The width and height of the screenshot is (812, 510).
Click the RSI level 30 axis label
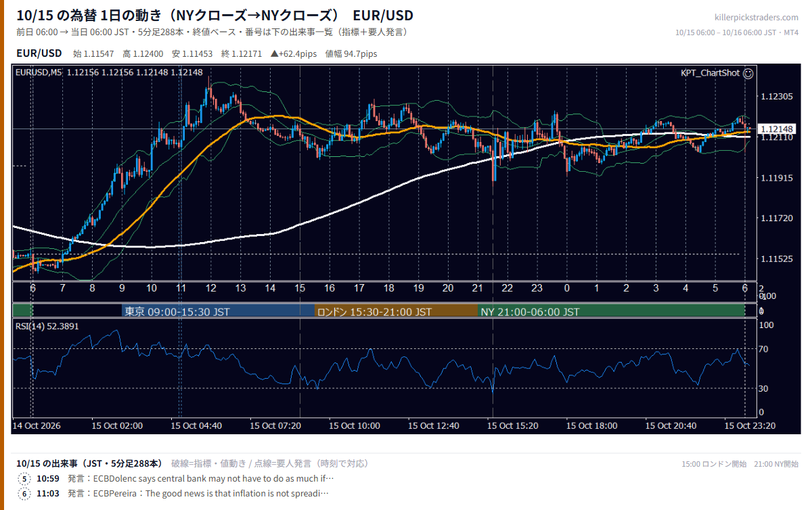pyautogui.click(x=764, y=388)
